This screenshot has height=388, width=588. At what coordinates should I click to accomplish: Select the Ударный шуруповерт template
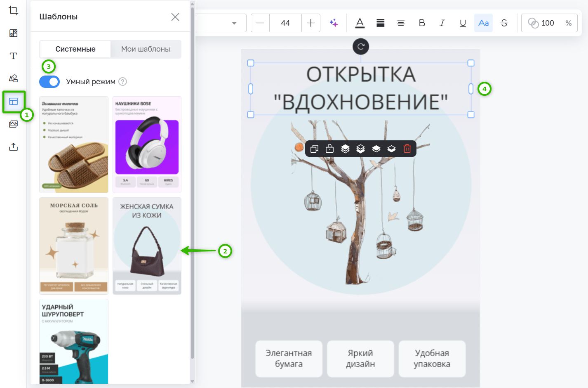[x=74, y=341]
